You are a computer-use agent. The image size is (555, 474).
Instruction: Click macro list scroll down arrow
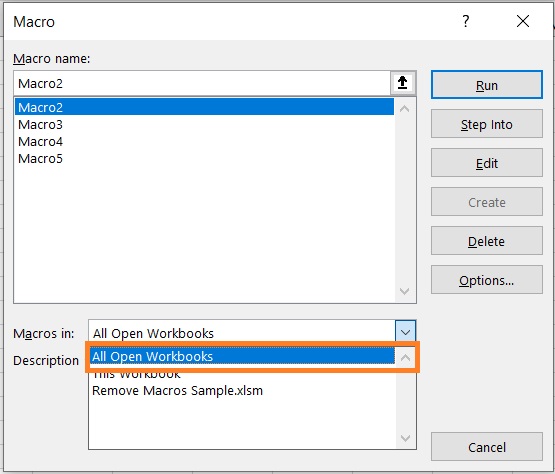point(405,291)
